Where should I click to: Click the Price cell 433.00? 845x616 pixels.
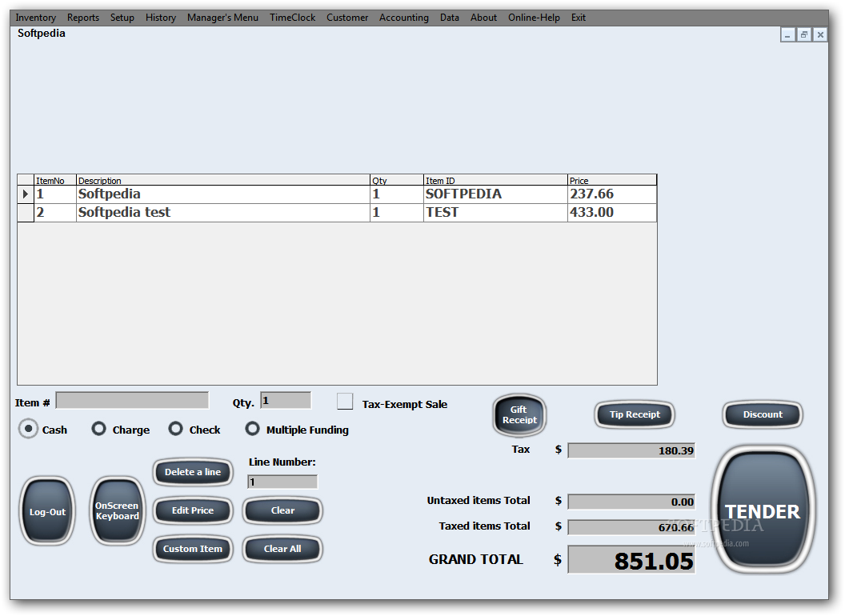pos(612,212)
